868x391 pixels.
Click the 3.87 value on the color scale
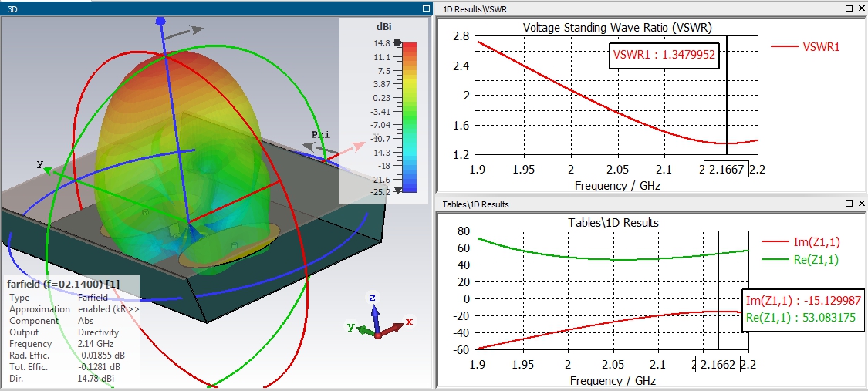coord(383,84)
